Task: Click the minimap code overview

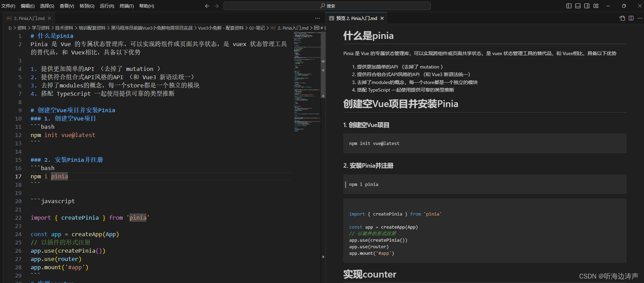Action: [307, 82]
